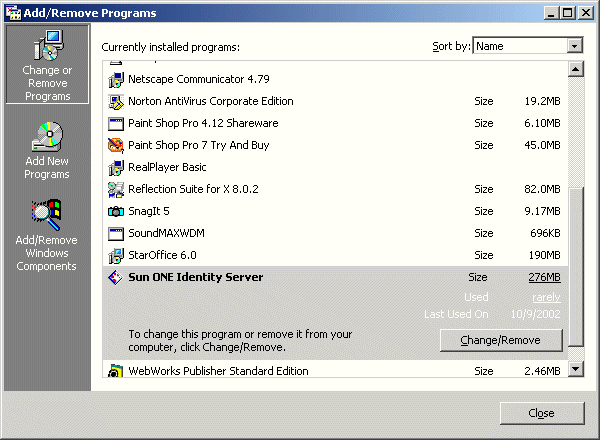Image resolution: width=600 pixels, height=440 pixels.
Task: Open the Sort by dropdown arrow
Action: (574, 46)
